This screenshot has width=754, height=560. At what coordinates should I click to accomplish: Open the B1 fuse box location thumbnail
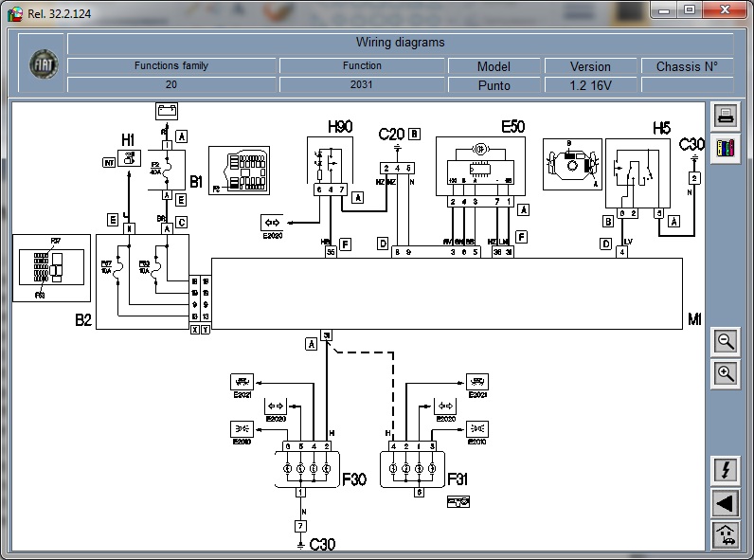239,171
